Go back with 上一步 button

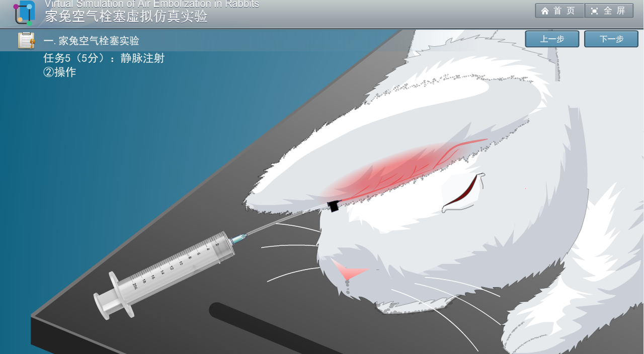tap(552, 39)
